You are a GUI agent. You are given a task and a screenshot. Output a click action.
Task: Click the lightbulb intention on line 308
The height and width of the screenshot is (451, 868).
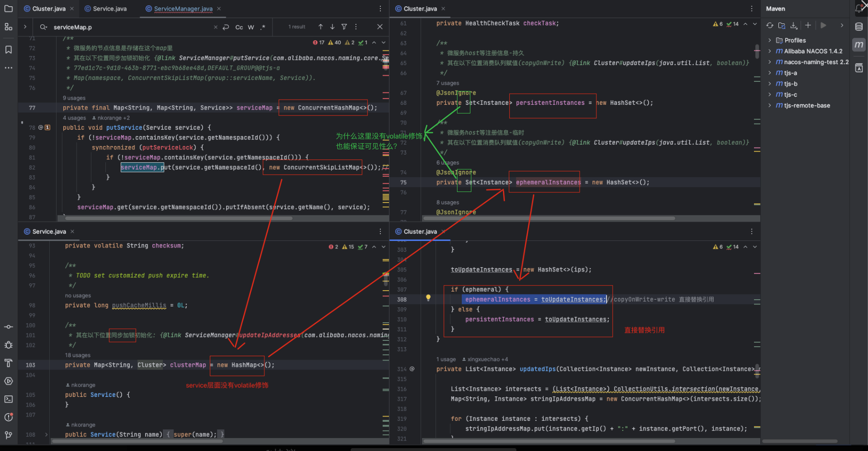428,298
